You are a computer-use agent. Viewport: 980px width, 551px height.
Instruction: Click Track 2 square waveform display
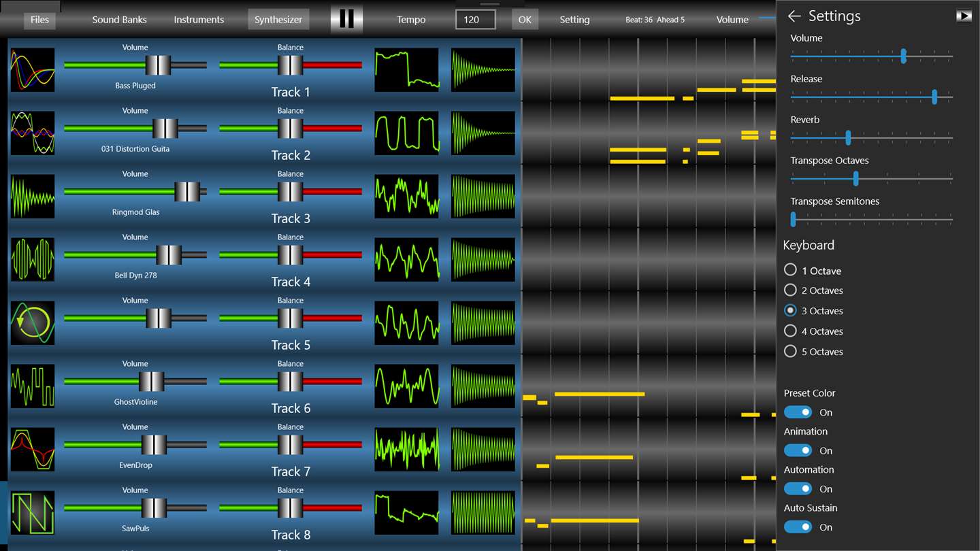pos(407,133)
